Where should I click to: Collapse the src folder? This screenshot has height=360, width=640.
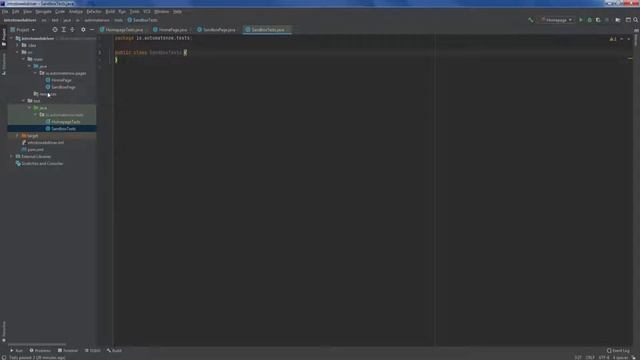point(18,52)
